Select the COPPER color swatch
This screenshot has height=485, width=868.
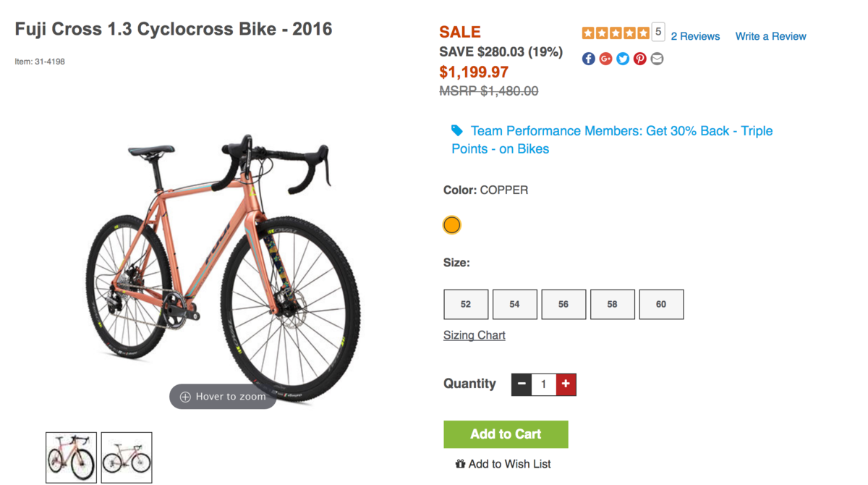(x=451, y=225)
